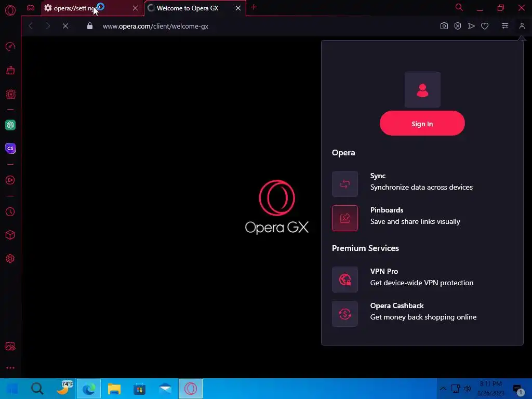Open the Player sidebar icon
The width and height of the screenshot is (532, 399).
pos(10,180)
